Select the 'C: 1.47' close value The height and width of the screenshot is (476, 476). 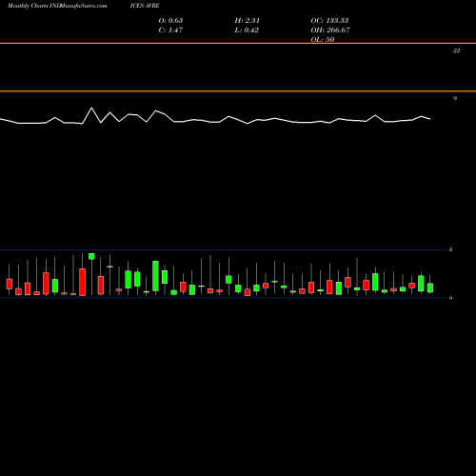(170, 30)
